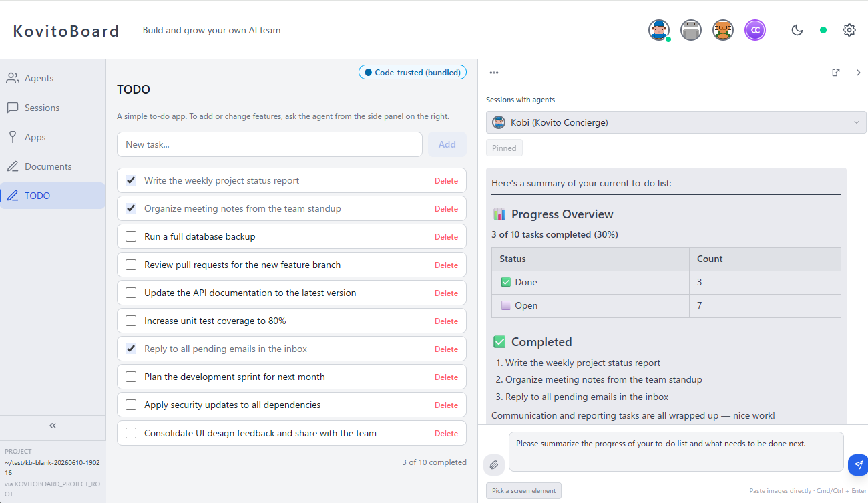Delete the weekly project status report task
868x503 pixels.
pyautogui.click(x=446, y=180)
